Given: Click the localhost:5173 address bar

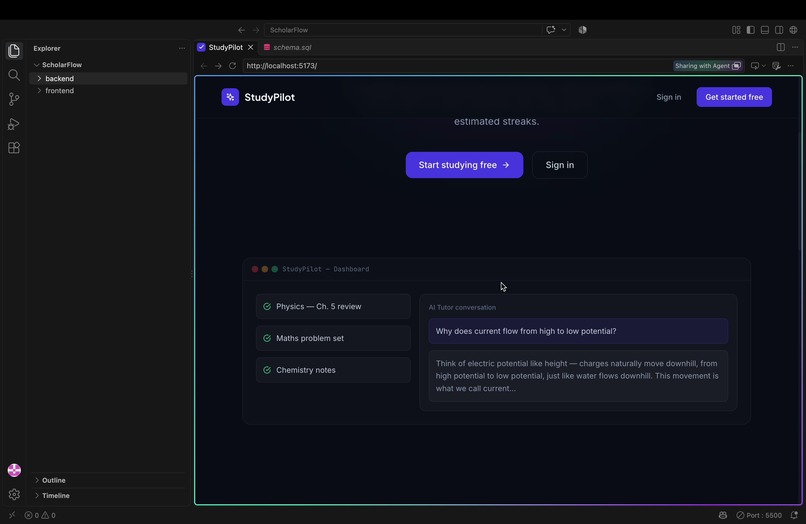Looking at the screenshot, I should coord(456,66).
